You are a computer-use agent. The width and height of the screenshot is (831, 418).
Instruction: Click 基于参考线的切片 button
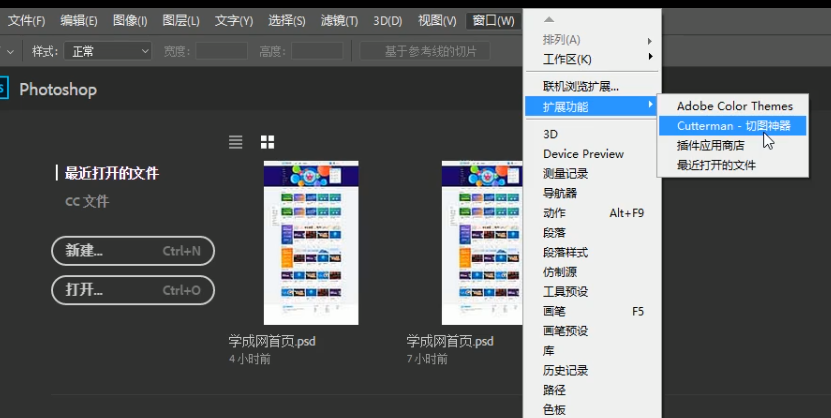tap(425, 51)
